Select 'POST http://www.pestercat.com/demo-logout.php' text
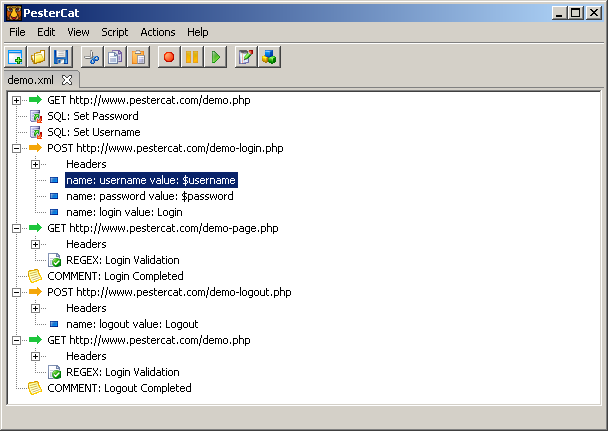 tap(169, 292)
